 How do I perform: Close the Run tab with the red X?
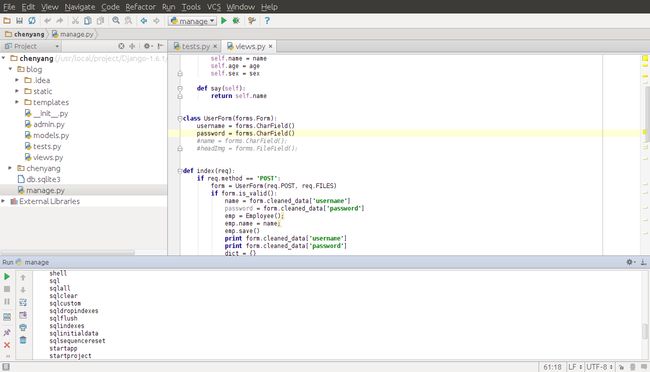[7, 345]
